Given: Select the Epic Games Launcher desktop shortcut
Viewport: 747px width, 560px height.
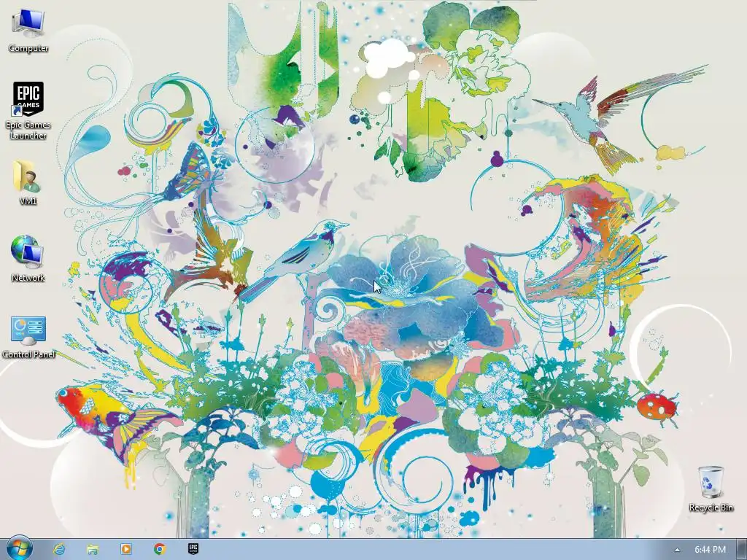Looking at the screenshot, I should point(28,111).
